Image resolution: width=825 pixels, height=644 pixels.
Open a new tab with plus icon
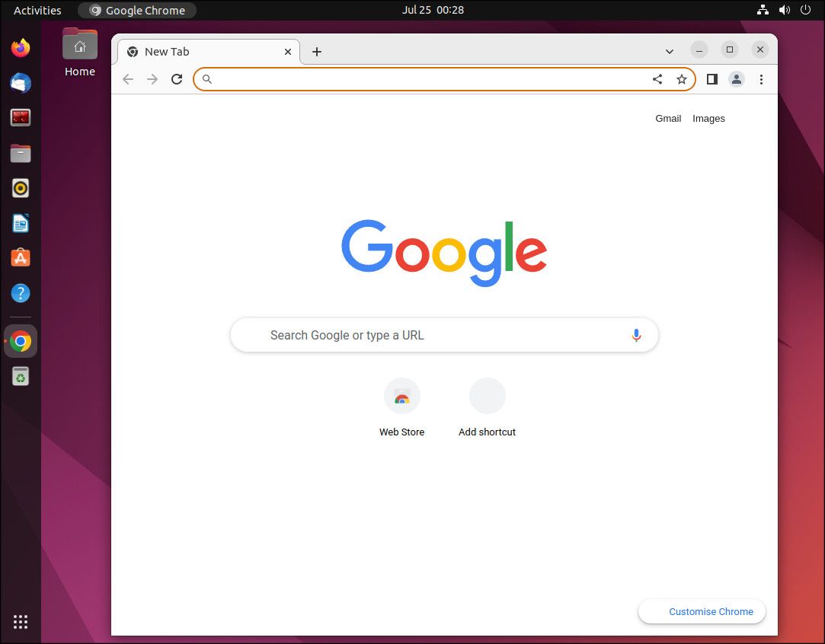click(317, 52)
